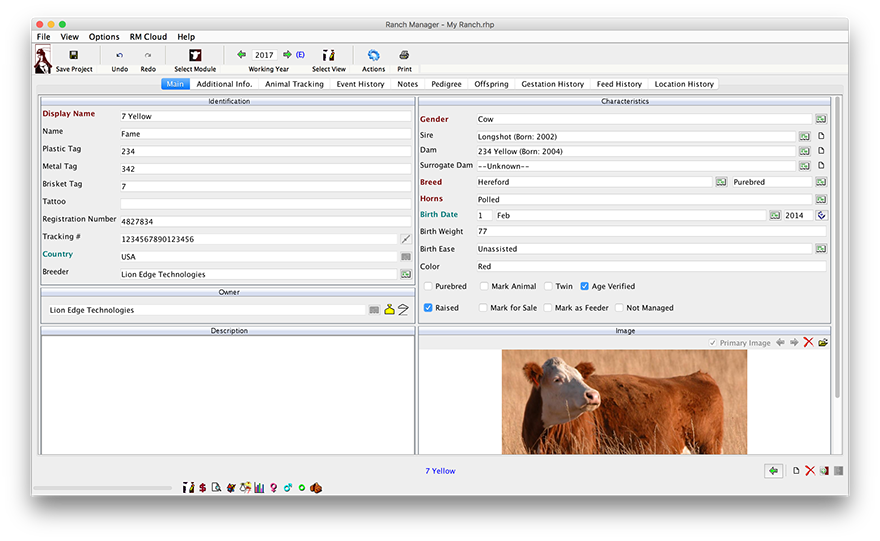Click the Tattoo input field
Image resolution: width=880 pixels, height=541 pixels.
pyautogui.click(x=265, y=204)
